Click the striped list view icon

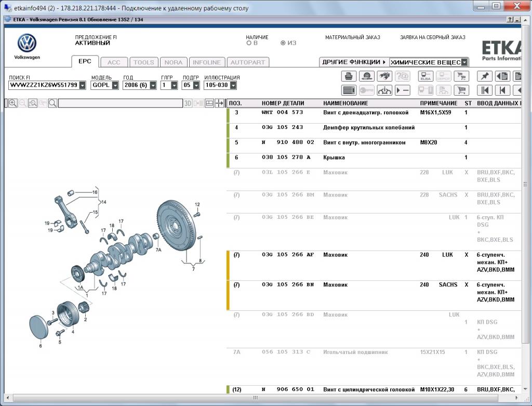pyautogui.click(x=349, y=90)
